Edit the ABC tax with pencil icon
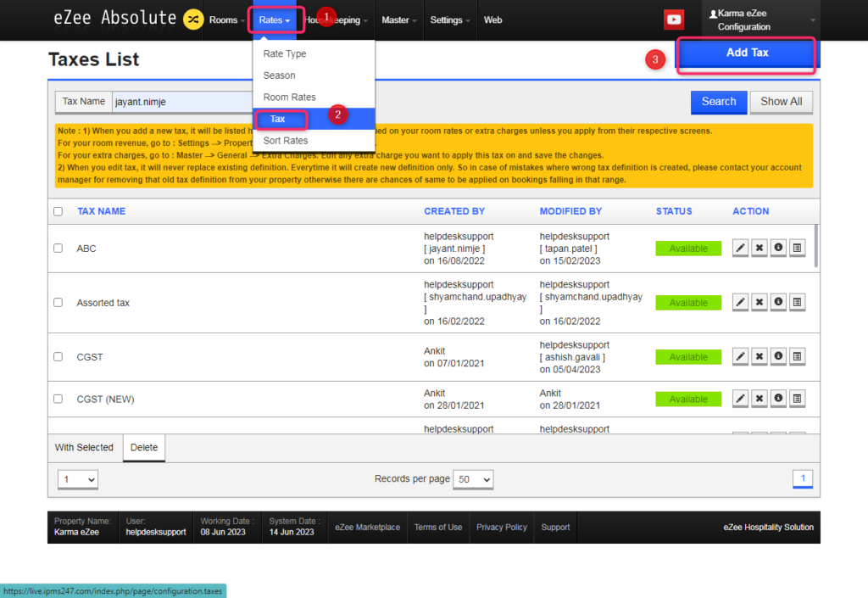This screenshot has width=868, height=598. (x=740, y=248)
